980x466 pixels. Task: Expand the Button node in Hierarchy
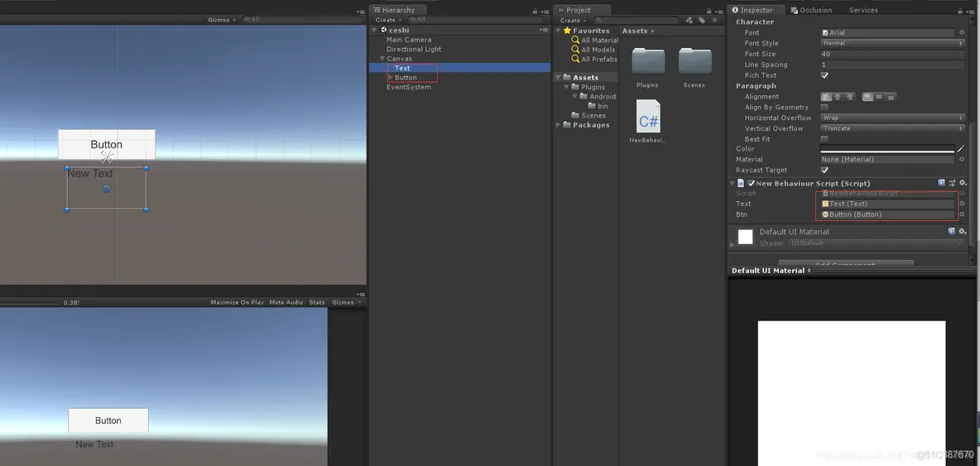[x=391, y=78]
